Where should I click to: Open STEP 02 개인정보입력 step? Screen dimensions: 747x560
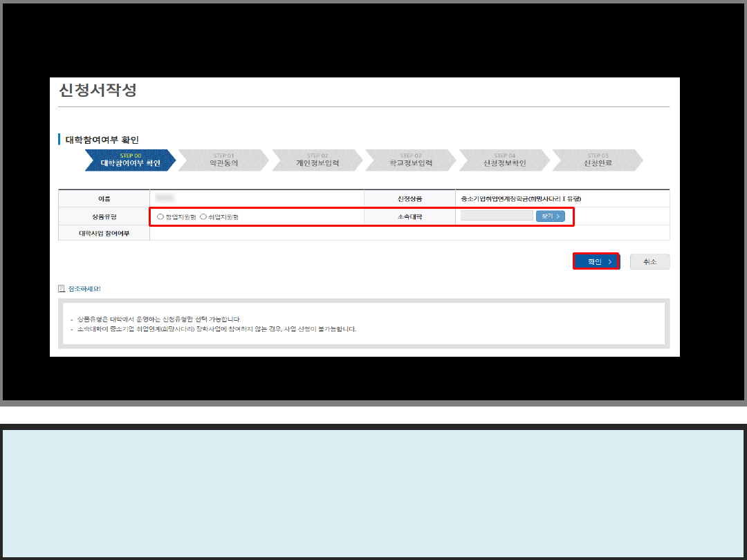tap(317, 160)
